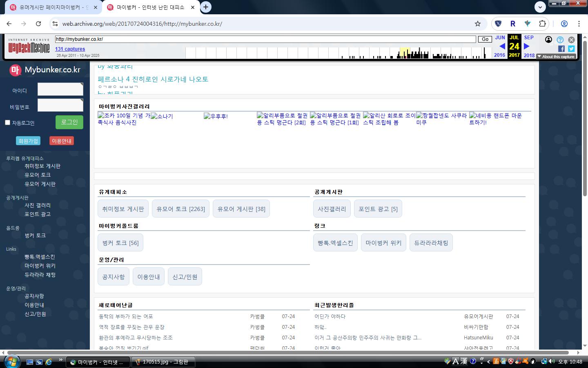Share the capture on Facebook

(x=561, y=49)
